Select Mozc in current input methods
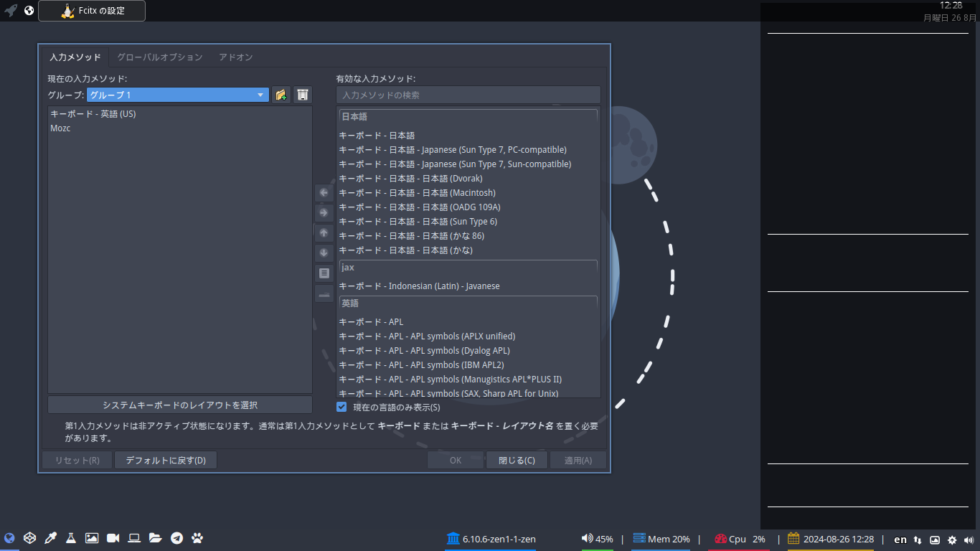The height and width of the screenshot is (551, 980). tap(180, 128)
